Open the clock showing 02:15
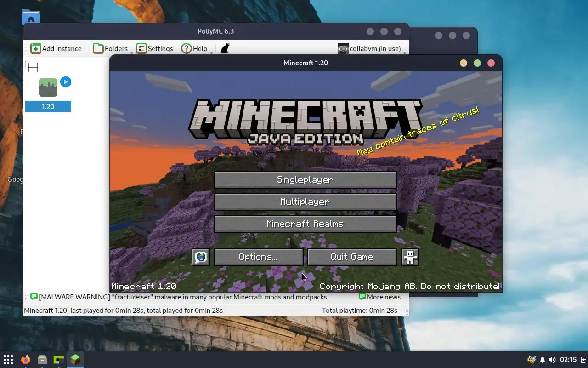This screenshot has height=368, width=588. [x=568, y=360]
